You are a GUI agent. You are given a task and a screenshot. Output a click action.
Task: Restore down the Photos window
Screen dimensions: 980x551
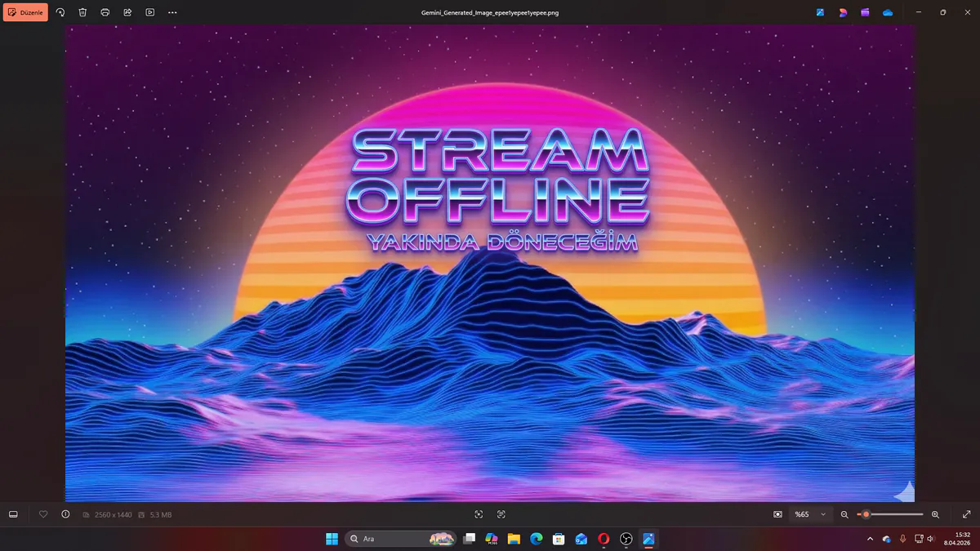tap(942, 12)
